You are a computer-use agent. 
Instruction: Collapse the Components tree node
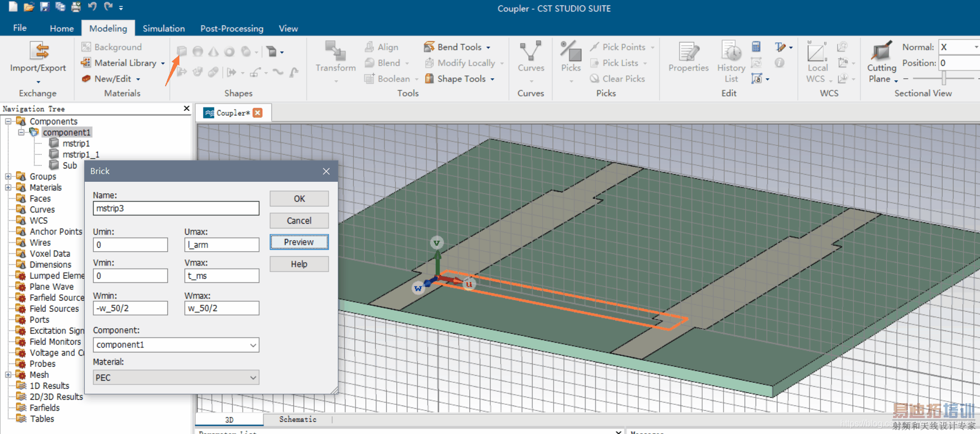(8, 121)
